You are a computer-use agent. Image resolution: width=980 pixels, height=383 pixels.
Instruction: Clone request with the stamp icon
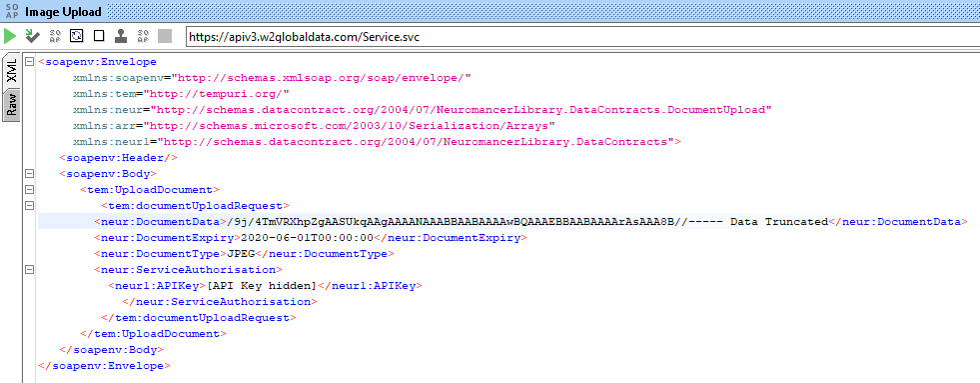pos(121,36)
